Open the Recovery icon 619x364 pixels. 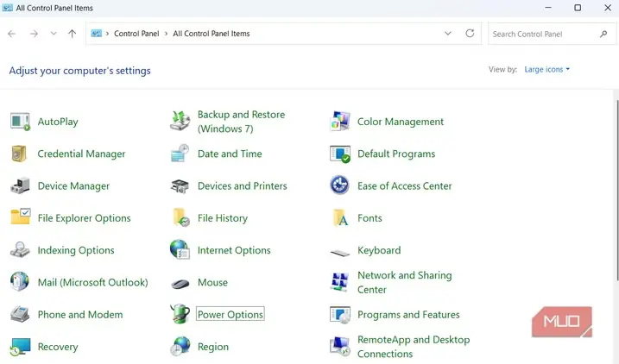coord(21,347)
